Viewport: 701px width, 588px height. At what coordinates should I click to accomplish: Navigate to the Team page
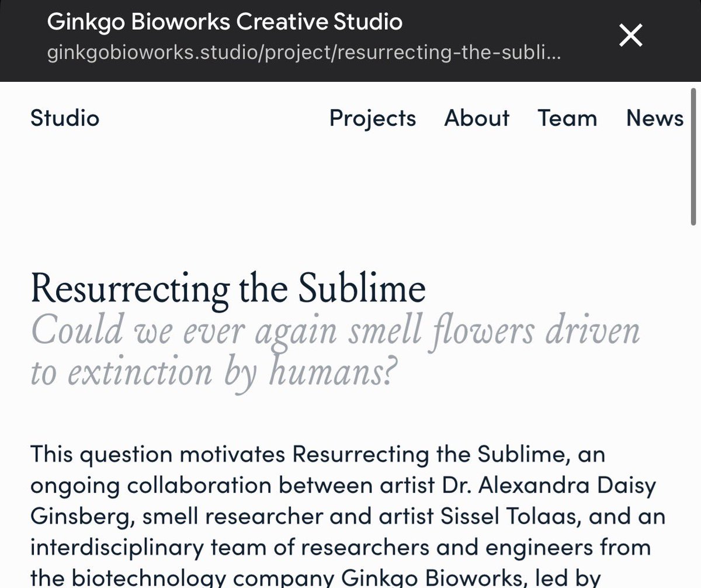pos(567,118)
